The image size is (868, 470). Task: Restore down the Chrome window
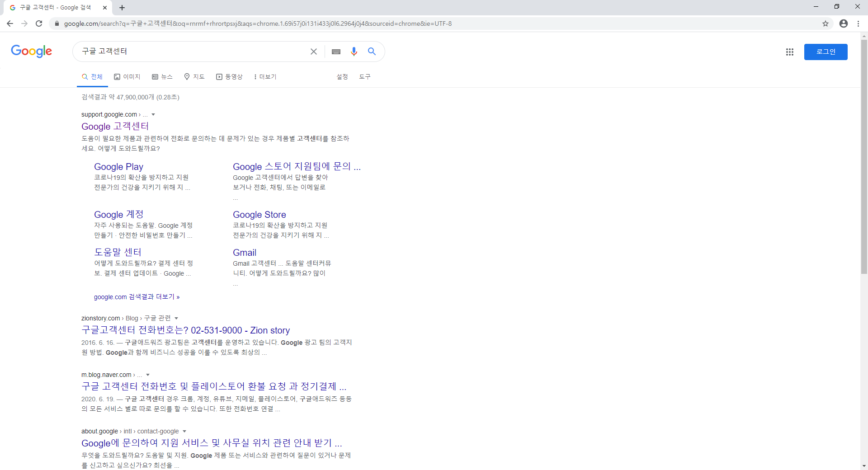click(837, 7)
